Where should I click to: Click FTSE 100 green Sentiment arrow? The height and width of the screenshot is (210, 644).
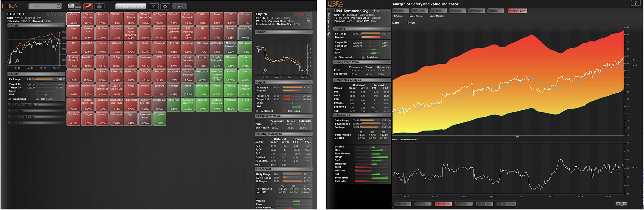point(10,99)
